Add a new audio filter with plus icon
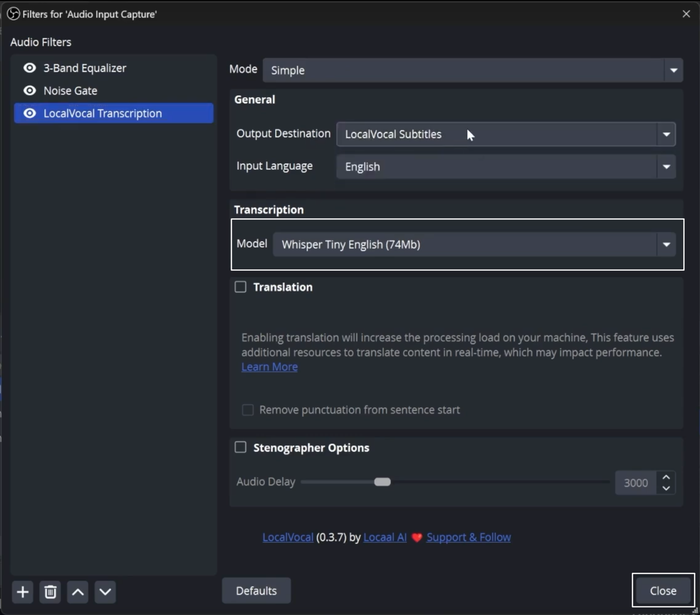The height and width of the screenshot is (615, 700). pyautogui.click(x=23, y=592)
